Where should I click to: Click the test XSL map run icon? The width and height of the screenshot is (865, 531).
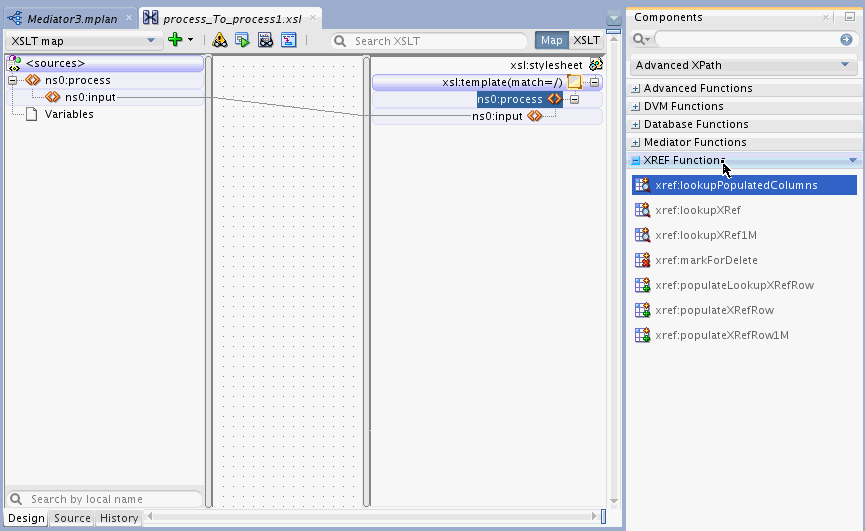click(x=242, y=40)
